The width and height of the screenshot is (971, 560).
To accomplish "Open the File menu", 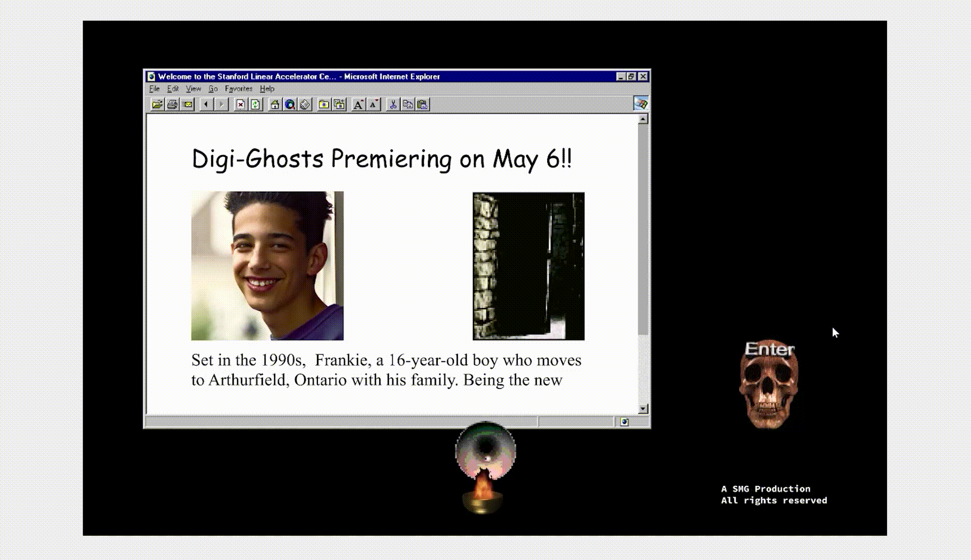I will [x=154, y=89].
